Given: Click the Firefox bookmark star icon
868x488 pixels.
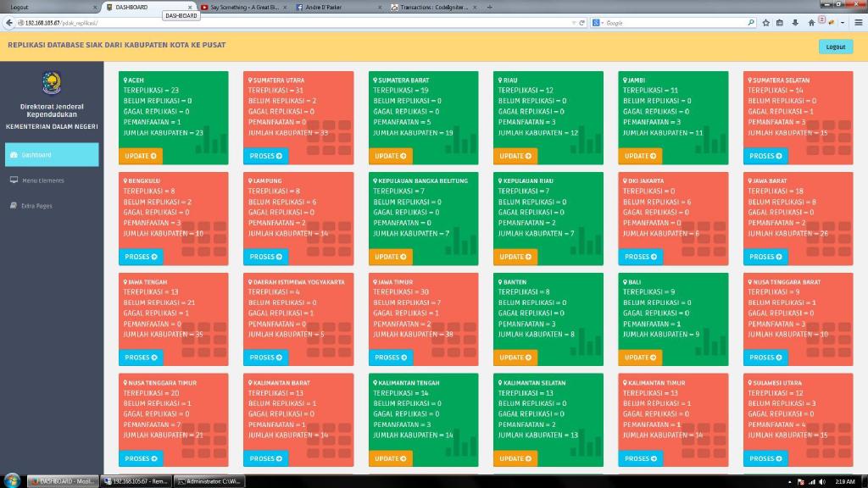Looking at the screenshot, I should click(x=765, y=23).
